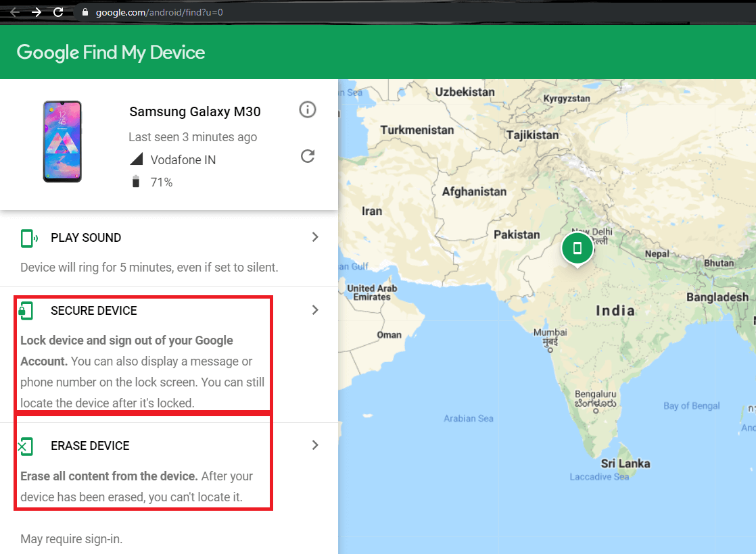Trigger the PLAY SOUND action
The width and height of the screenshot is (756, 554).
point(86,238)
